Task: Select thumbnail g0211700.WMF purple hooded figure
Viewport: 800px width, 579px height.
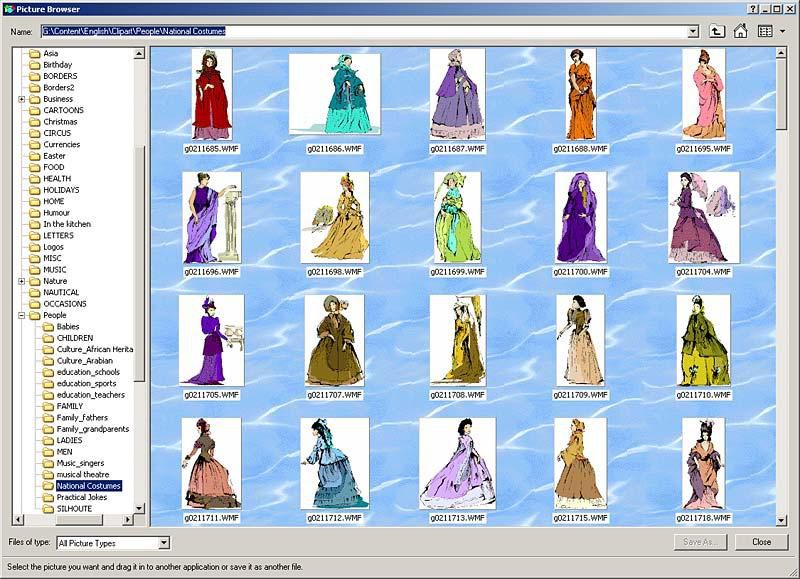Action: tap(580, 217)
